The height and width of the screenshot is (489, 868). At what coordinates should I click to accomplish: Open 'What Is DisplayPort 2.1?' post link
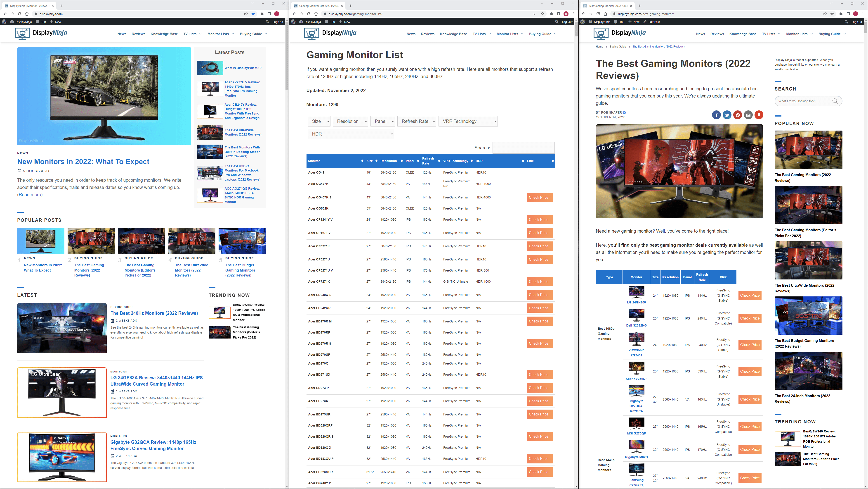click(x=243, y=68)
